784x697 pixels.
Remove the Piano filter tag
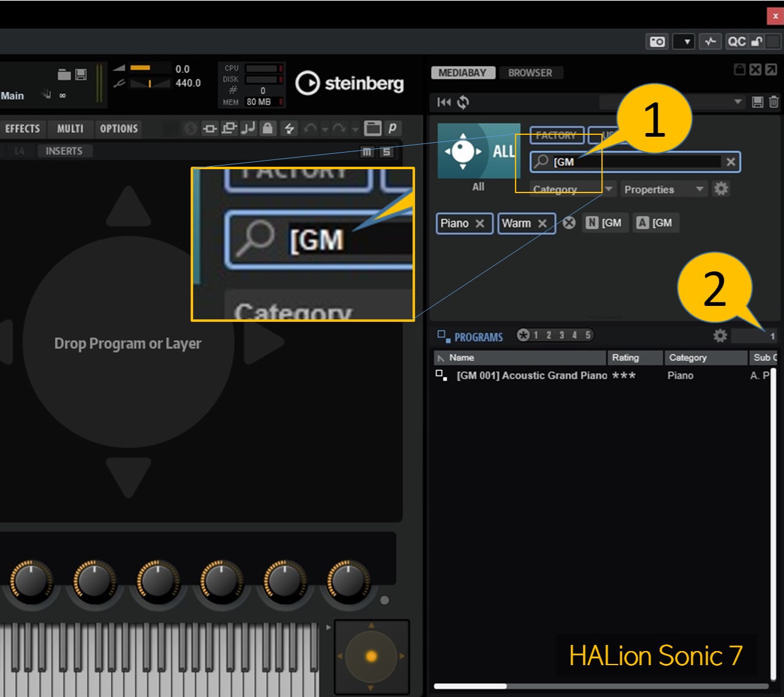click(480, 224)
